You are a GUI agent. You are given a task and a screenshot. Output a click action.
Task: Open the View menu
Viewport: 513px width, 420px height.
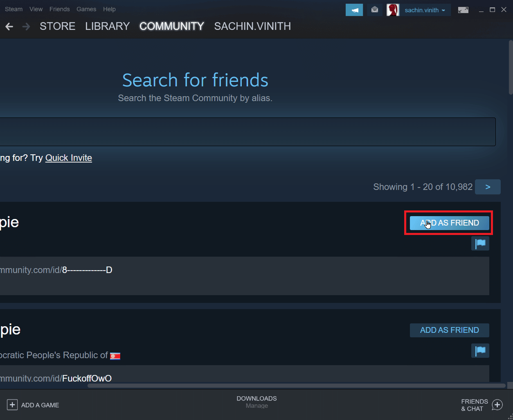click(x=36, y=9)
